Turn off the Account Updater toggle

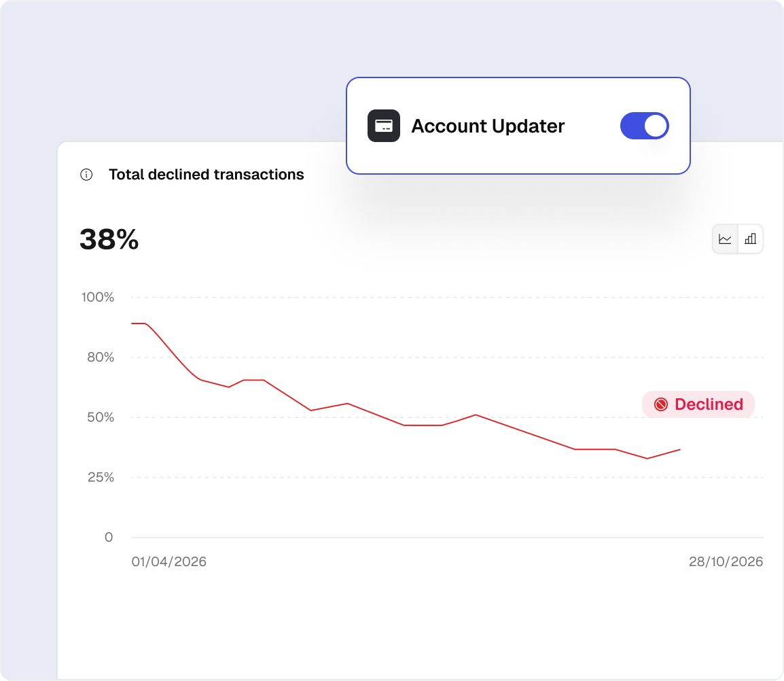pos(644,126)
